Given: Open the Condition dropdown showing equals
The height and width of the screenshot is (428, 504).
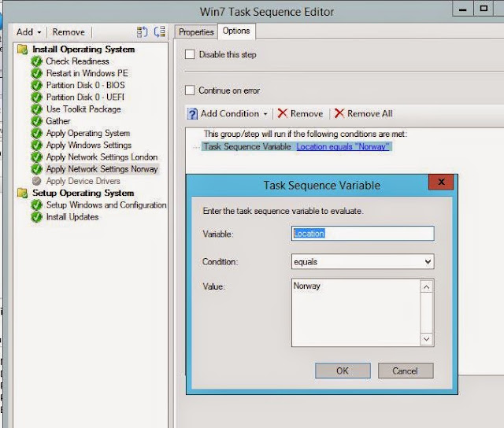Looking at the screenshot, I should [362, 262].
